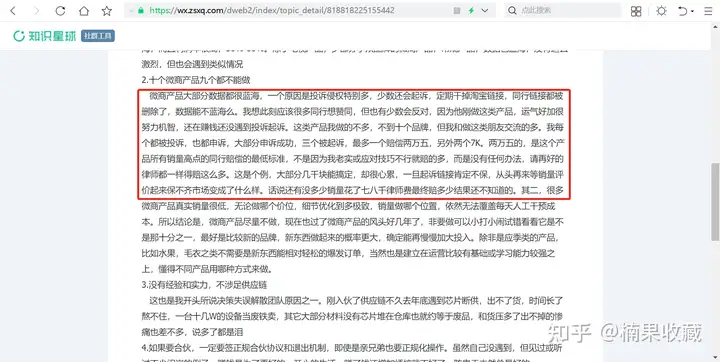The height and width of the screenshot is (362, 720).
Task: Click the line starting 上，懂得不同产品
Action: coord(207,269)
